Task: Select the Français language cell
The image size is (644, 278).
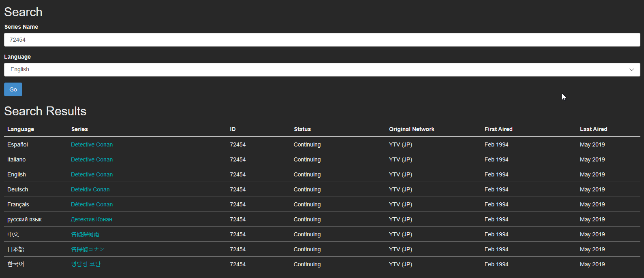Action: (18, 204)
